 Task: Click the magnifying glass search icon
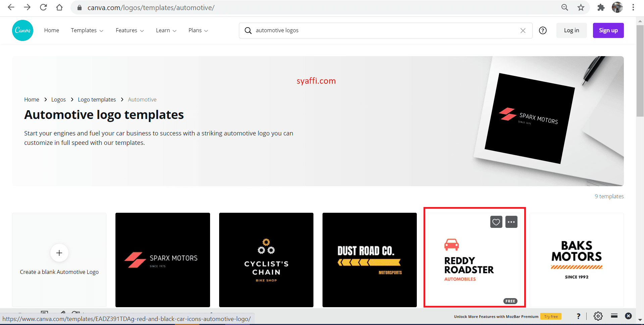tap(248, 30)
